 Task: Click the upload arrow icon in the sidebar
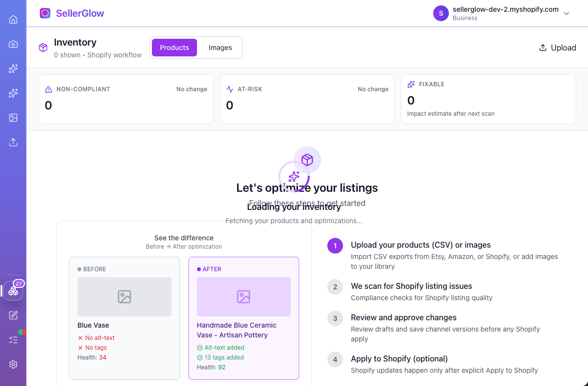pos(13,142)
